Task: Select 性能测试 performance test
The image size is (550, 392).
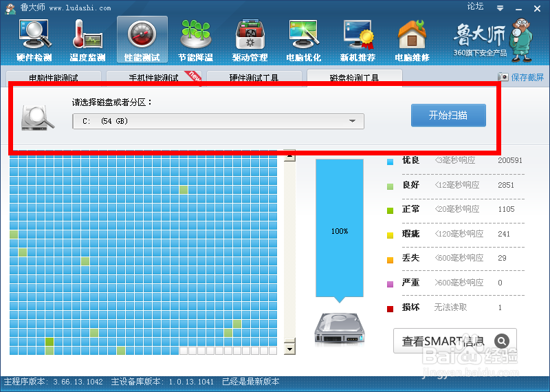Action: click(142, 40)
